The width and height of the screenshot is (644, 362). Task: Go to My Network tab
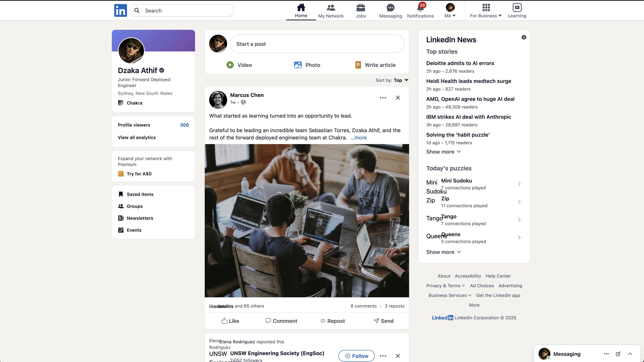click(x=331, y=10)
